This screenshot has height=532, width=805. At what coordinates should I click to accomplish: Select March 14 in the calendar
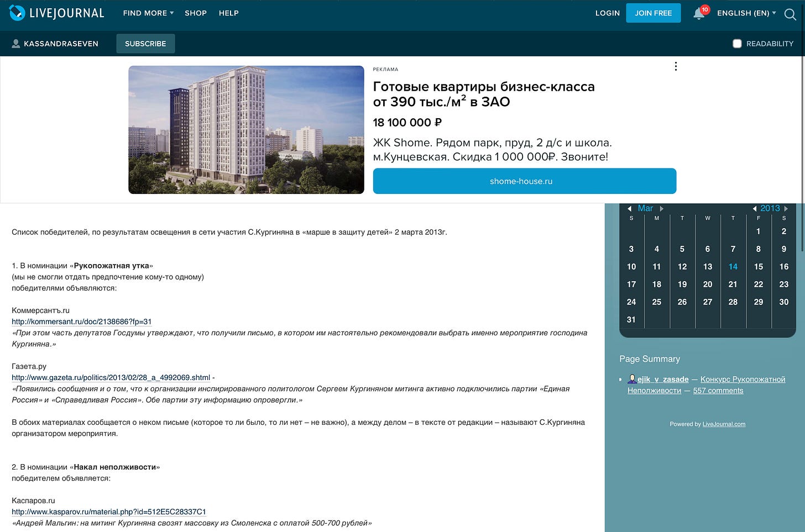[733, 267]
